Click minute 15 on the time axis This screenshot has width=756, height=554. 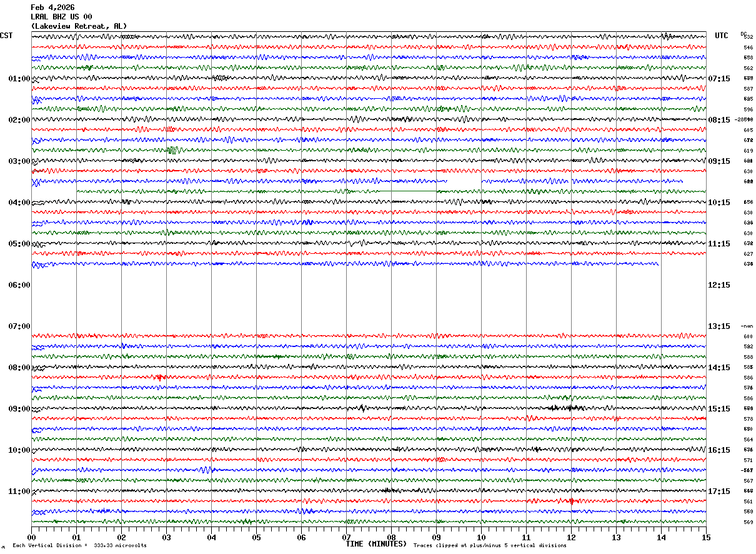[706, 537]
